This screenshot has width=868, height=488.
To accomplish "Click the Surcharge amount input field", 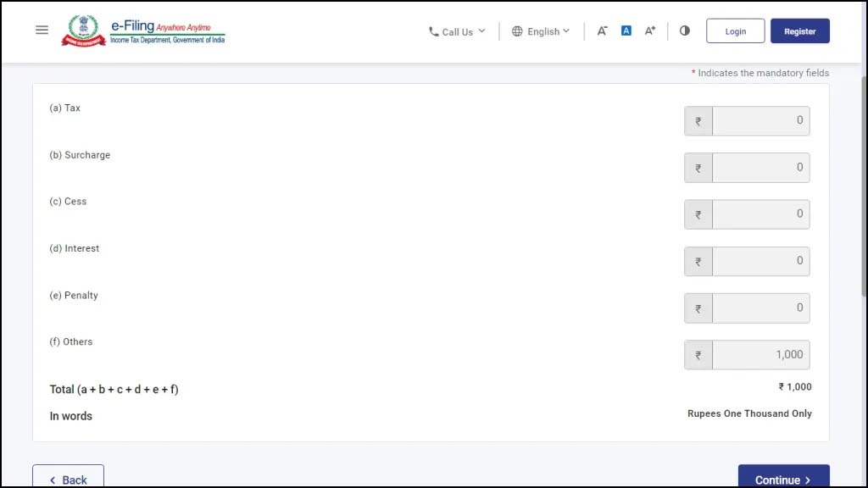I will pos(760,168).
